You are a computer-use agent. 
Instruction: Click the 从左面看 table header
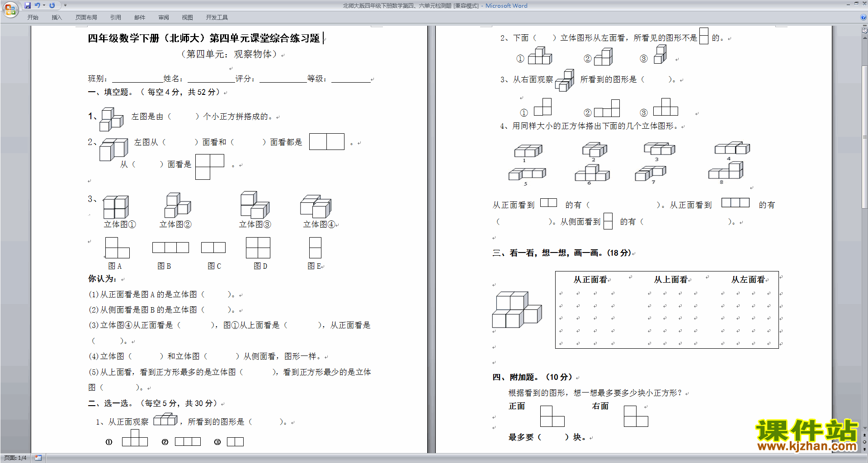748,280
